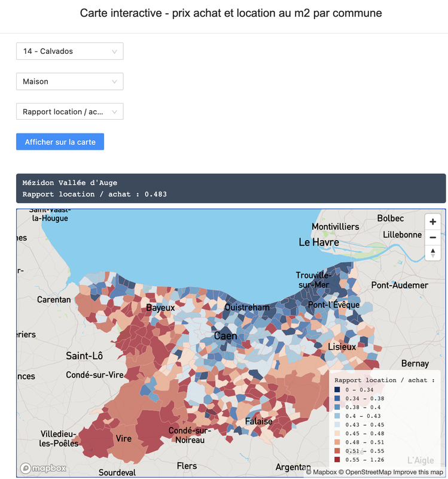
Task: Click the Trouville-sur-Mer map label
Action: [x=314, y=280]
